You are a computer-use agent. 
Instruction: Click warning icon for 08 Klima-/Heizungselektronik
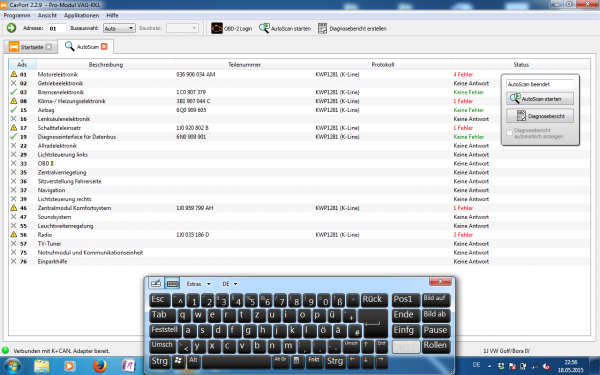tap(13, 101)
